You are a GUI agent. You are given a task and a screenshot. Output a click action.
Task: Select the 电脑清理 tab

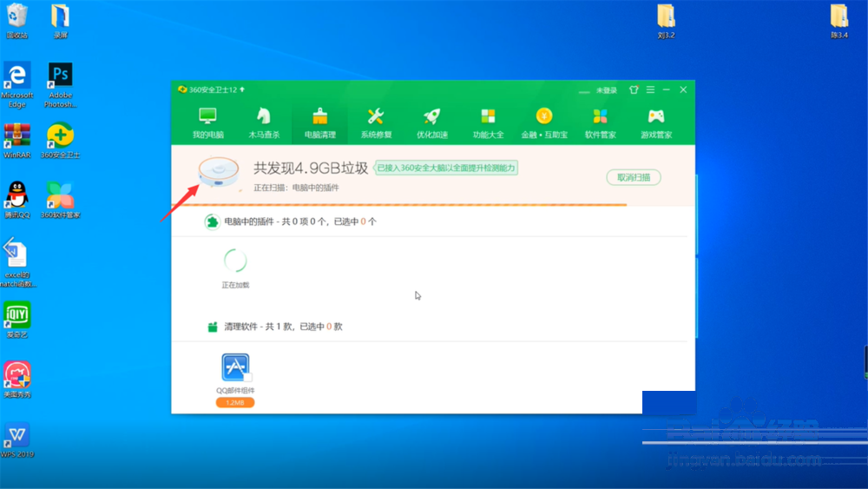[320, 123]
